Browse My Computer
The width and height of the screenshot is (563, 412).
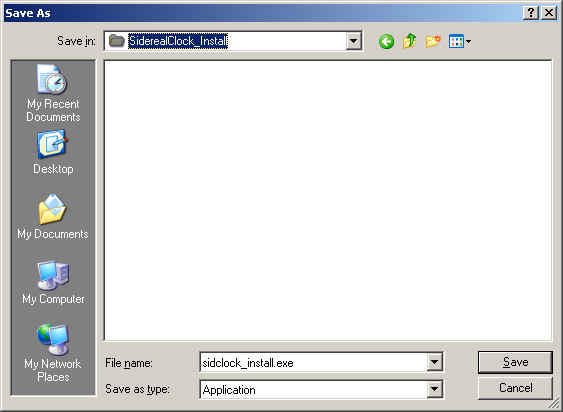pyautogui.click(x=53, y=283)
